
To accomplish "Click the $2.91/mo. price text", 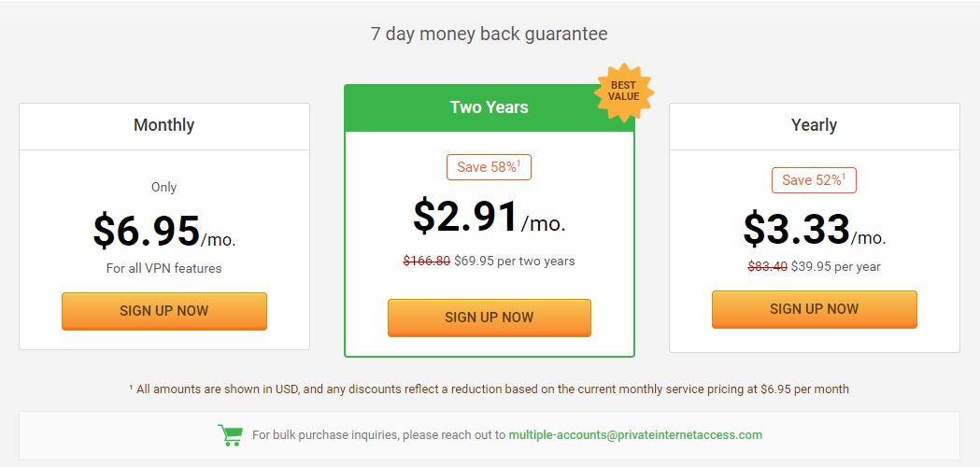I will point(490,217).
